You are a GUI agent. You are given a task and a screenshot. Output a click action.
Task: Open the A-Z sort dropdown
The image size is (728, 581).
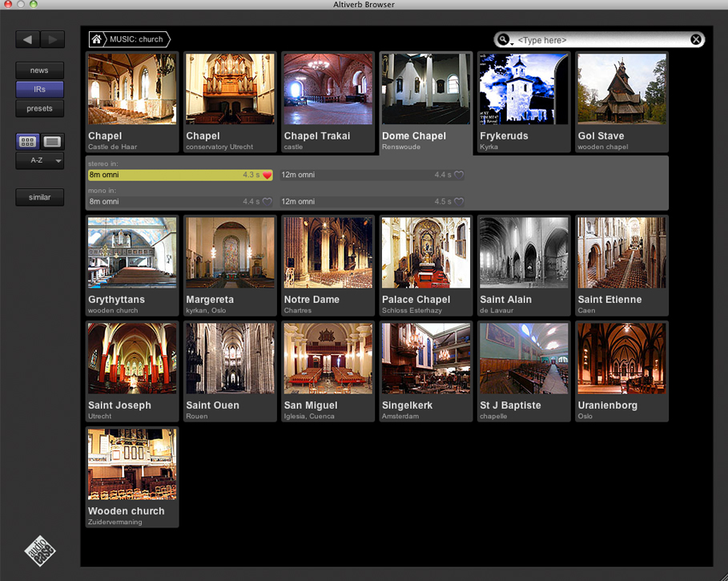pyautogui.click(x=40, y=161)
